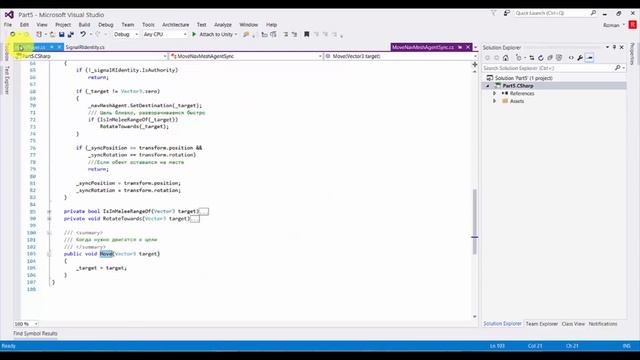The height and width of the screenshot is (360, 640).
Task: Click the Save icon in the toolbar
Action: point(62,35)
